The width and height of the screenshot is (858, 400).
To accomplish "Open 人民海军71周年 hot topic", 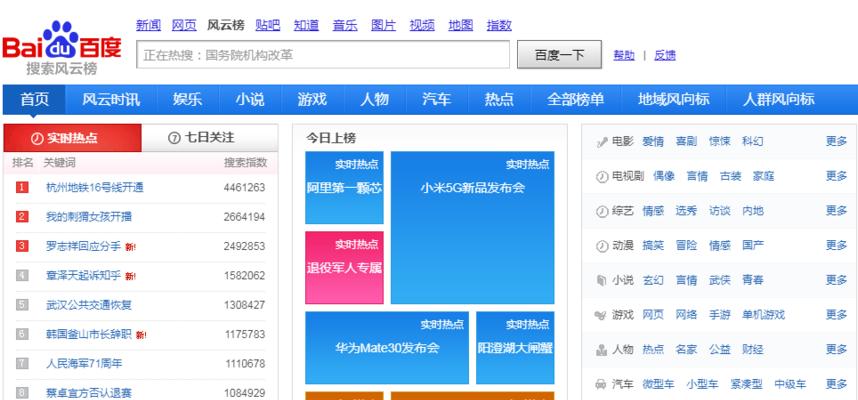I will pyautogui.click(x=84, y=363).
